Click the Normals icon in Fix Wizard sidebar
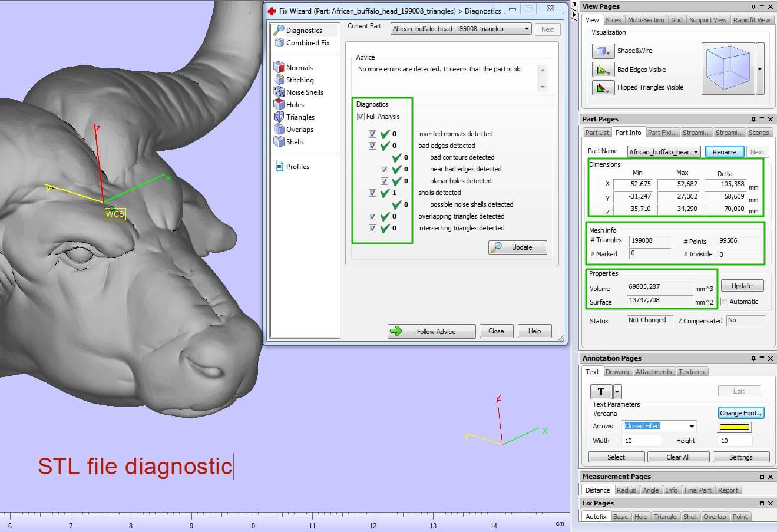Image resolution: width=777 pixels, height=532 pixels. pos(279,67)
